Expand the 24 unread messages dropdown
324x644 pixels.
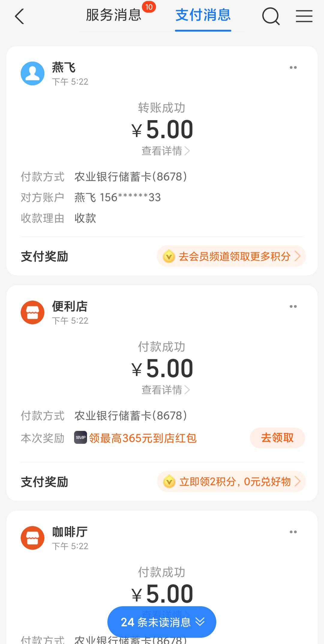point(162,622)
